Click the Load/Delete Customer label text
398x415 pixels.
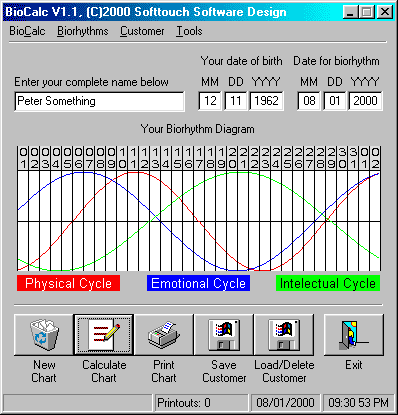pos(284,371)
